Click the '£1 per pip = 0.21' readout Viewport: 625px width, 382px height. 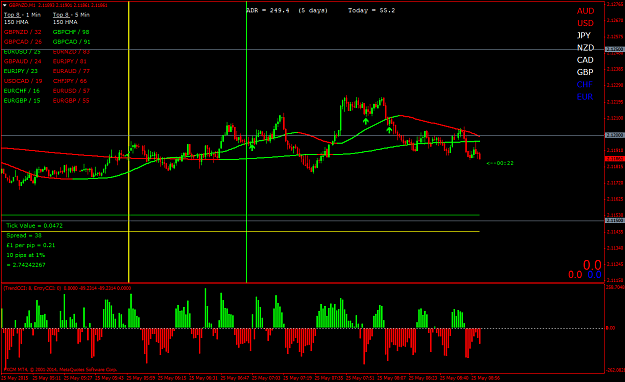coord(31,245)
